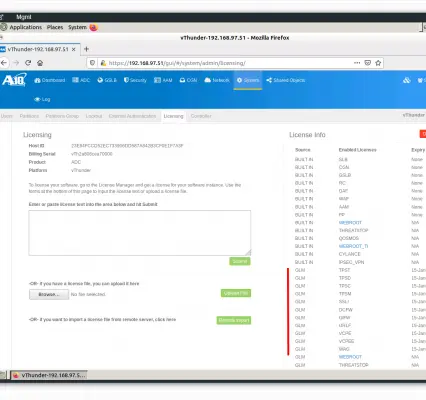Open the browser home page icon
426x400 pixels.
[x=40, y=63]
